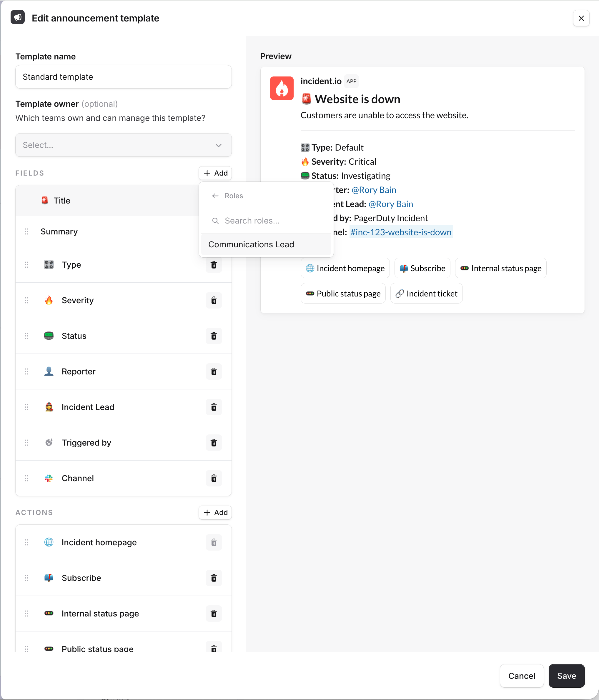
Task: Grab the drag handle for Triggered by
Action: coord(26,443)
